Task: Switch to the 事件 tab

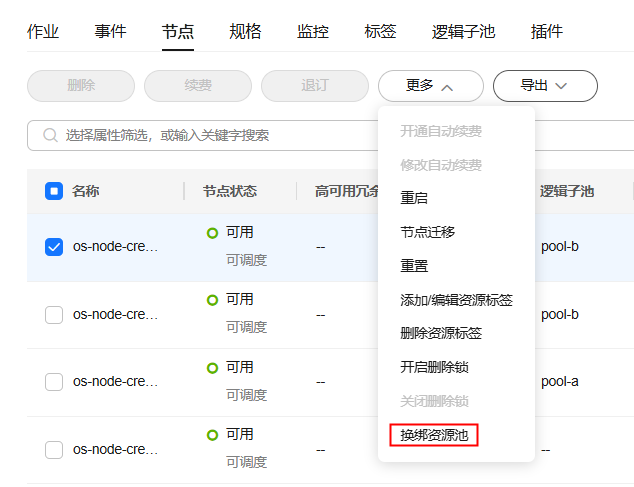Action: coord(110,32)
